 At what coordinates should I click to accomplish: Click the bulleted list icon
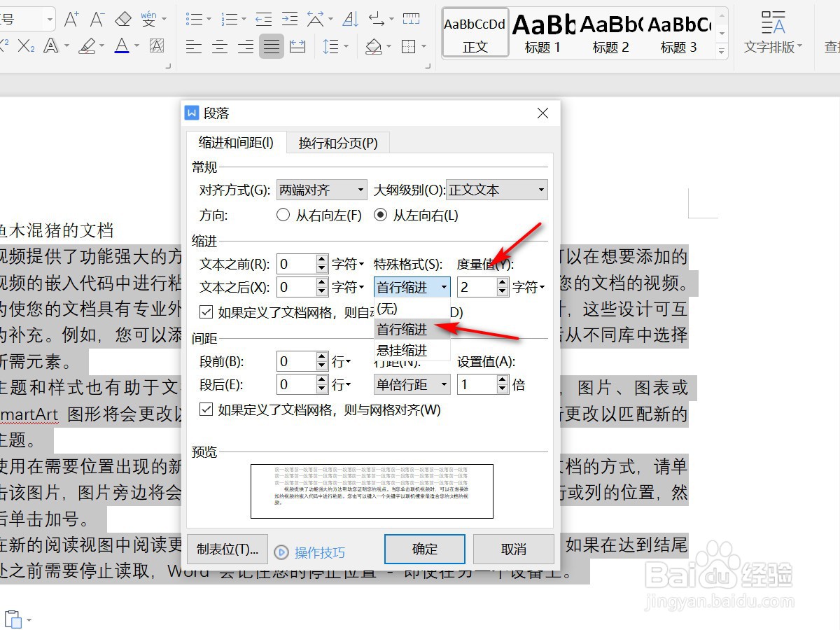[x=194, y=19]
